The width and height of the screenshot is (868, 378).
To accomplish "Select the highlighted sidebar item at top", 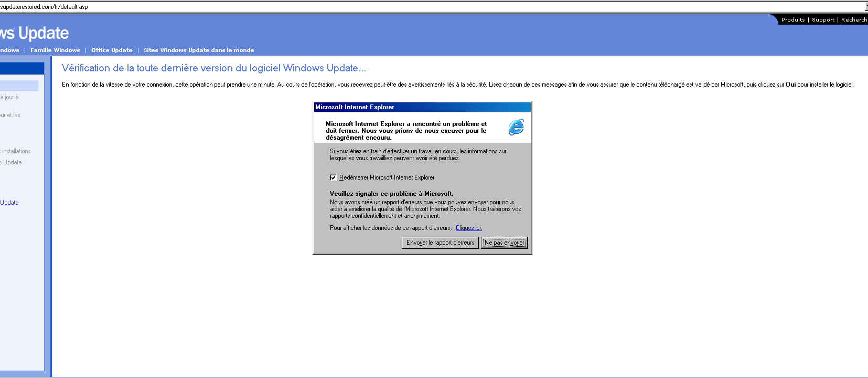I will click(x=19, y=86).
